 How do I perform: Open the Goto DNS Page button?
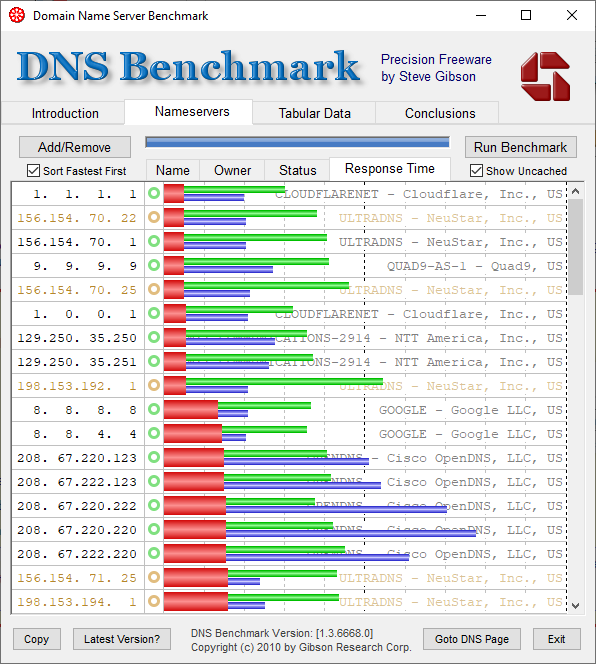click(x=471, y=639)
